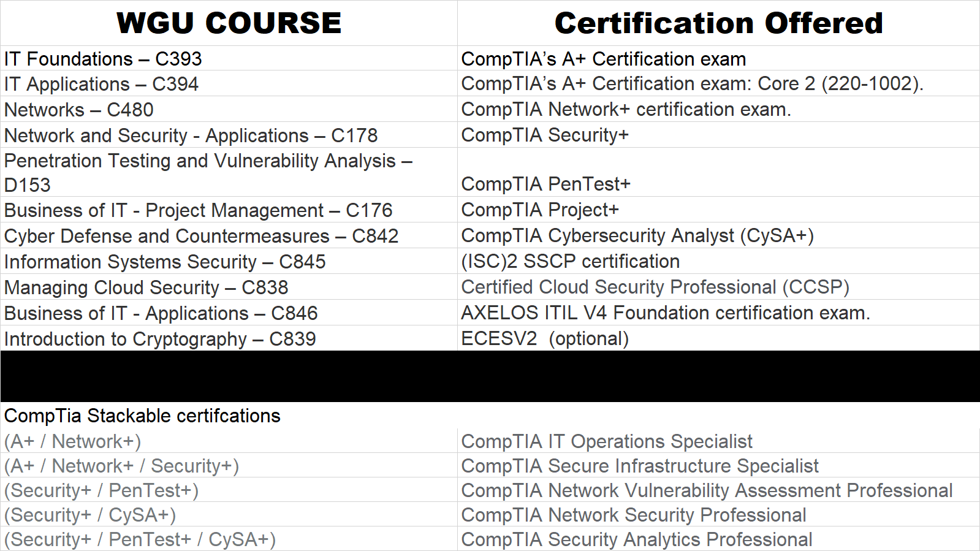
Task: Click the CompTIA IT Operations Specialist text
Action: coord(607,441)
